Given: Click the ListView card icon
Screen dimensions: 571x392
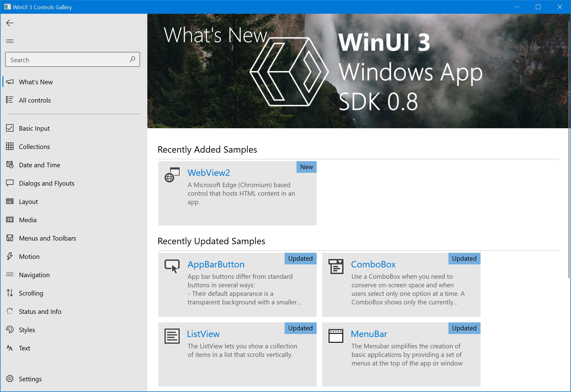Looking at the screenshot, I should pyautogui.click(x=172, y=336).
